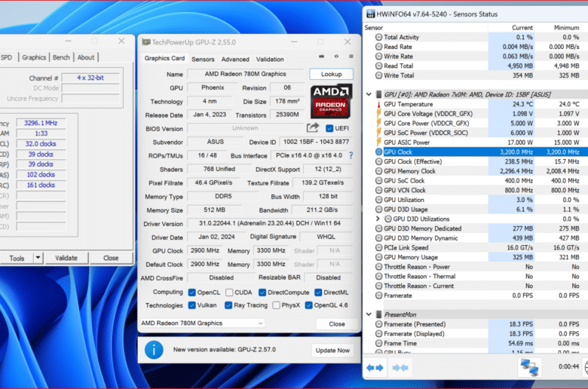The image size is (588, 389).
Task: Open the AMD Radeon 780M Graphics GPU dropdown
Action: tap(202, 323)
